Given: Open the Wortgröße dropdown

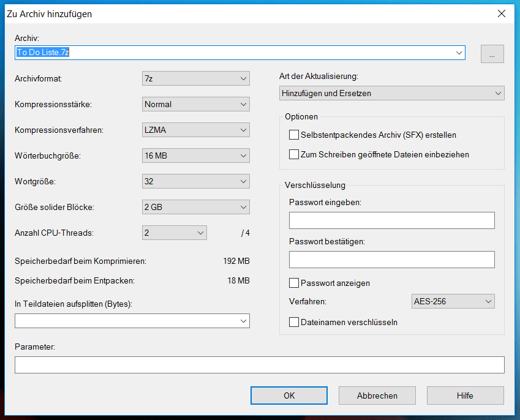Looking at the screenshot, I should coord(195,181).
